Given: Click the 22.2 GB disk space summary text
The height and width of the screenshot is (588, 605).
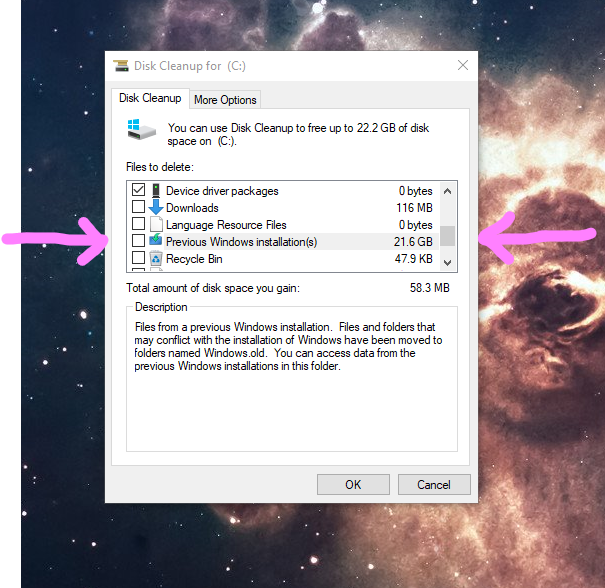Looking at the screenshot, I should tap(298, 134).
